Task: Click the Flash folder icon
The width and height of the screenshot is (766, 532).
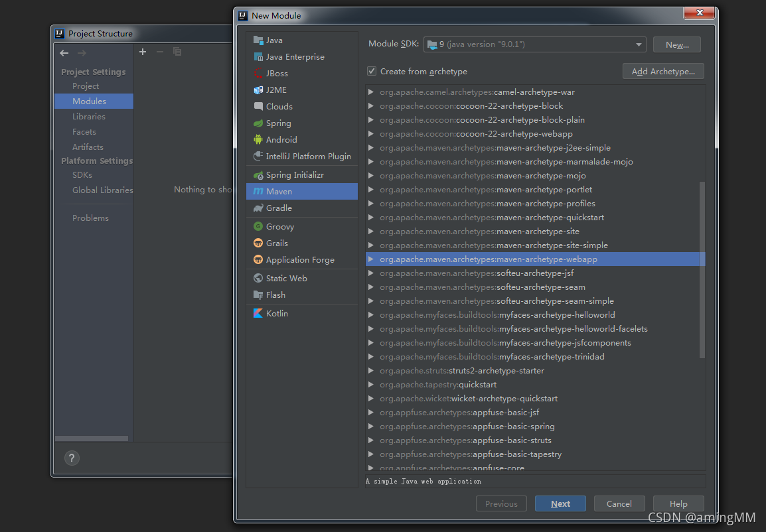Action: tap(258, 295)
